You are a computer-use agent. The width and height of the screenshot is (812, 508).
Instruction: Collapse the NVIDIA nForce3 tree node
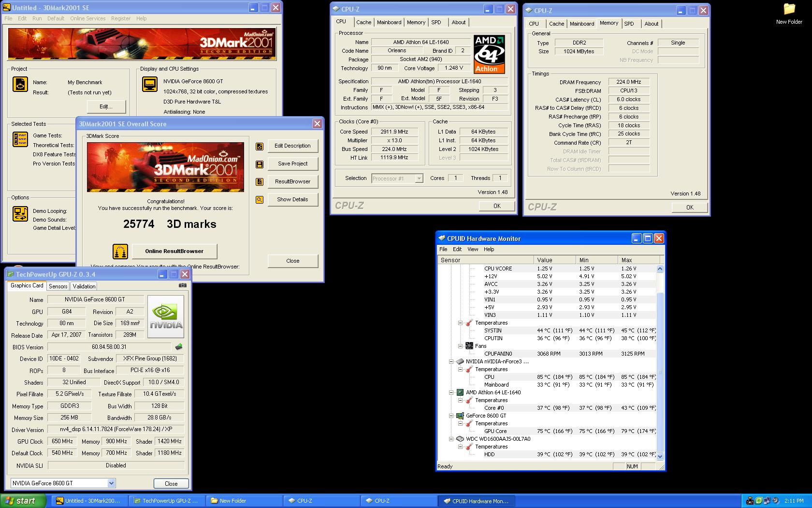[451, 361]
